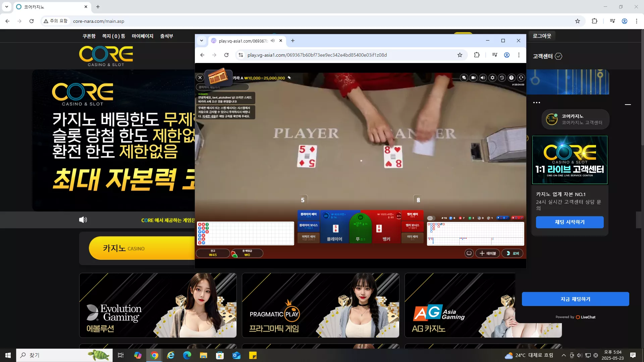
Task: Bookmark the core-nara.com page star
Action: 578,21
